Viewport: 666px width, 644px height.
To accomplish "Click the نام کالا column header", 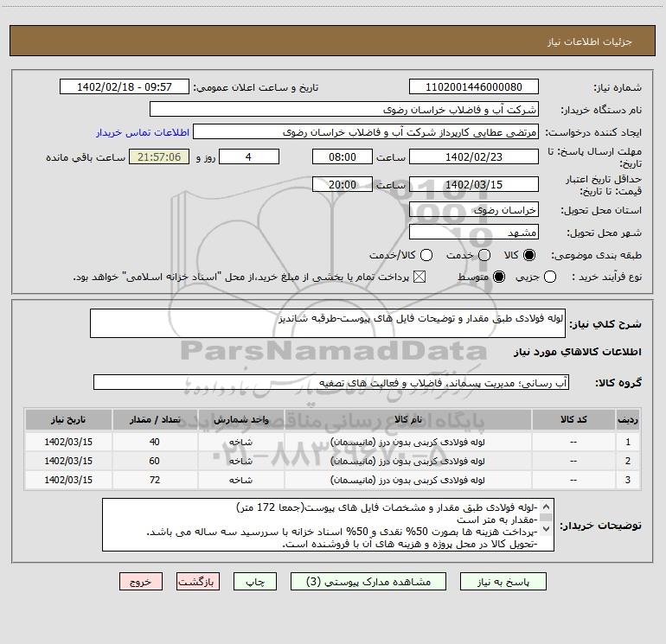I will click(407, 419).
